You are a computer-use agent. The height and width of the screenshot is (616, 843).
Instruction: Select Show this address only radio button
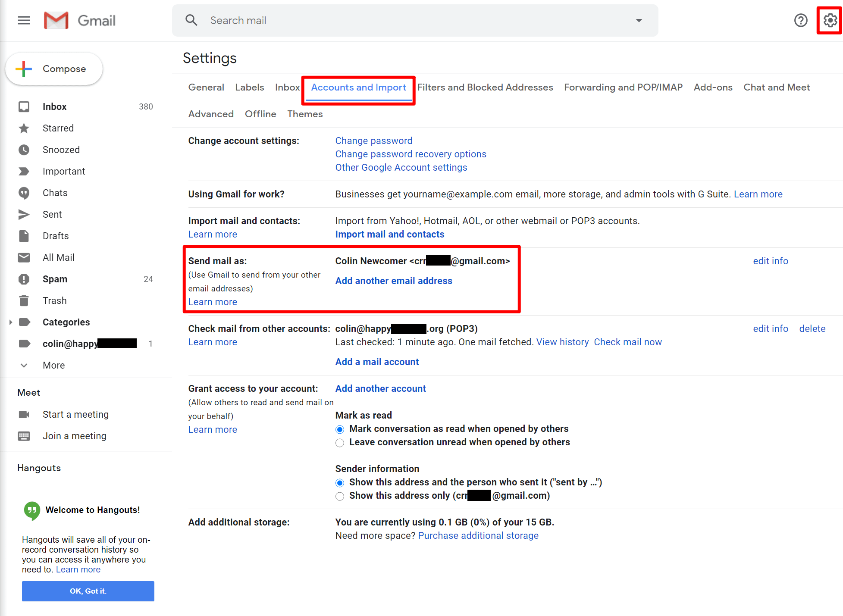pos(339,496)
